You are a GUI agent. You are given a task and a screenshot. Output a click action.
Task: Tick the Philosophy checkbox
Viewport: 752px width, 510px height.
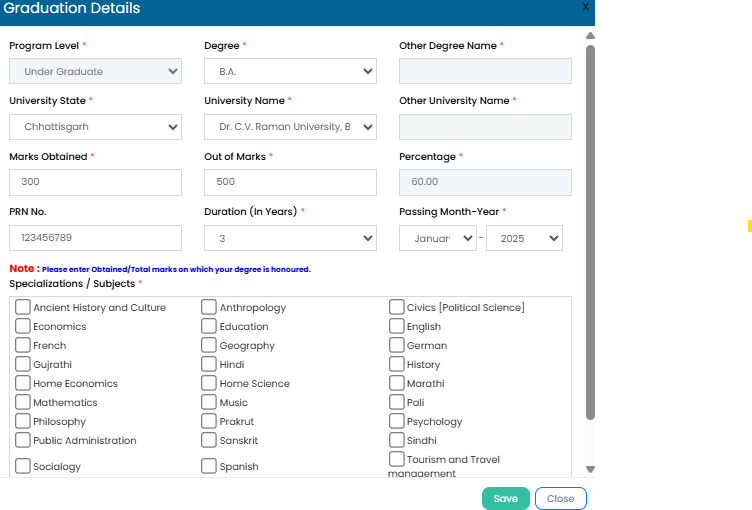pyautogui.click(x=23, y=421)
